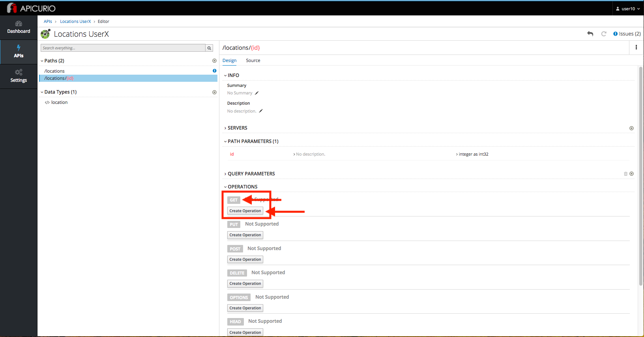Collapse the Paths section

pyautogui.click(x=42, y=61)
